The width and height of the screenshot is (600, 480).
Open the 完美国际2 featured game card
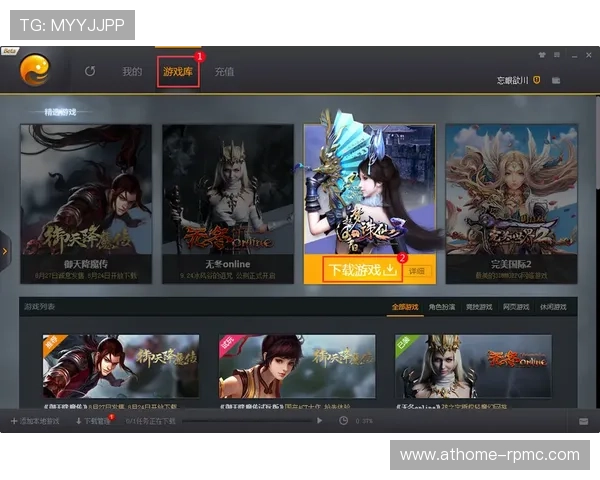(x=512, y=204)
